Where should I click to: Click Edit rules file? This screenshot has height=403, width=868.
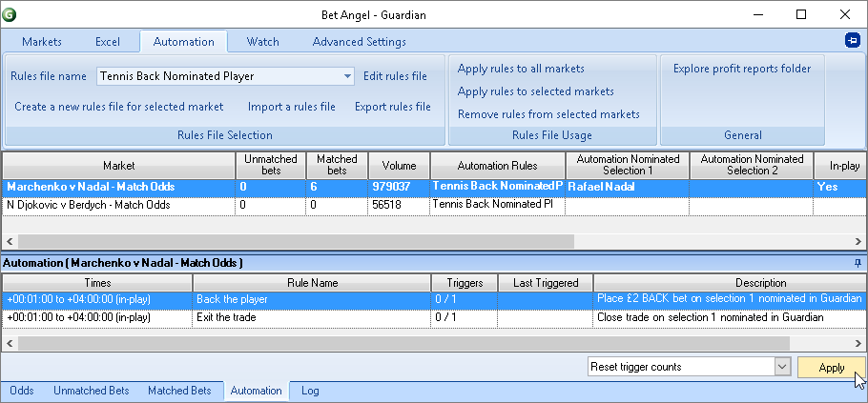click(x=395, y=76)
